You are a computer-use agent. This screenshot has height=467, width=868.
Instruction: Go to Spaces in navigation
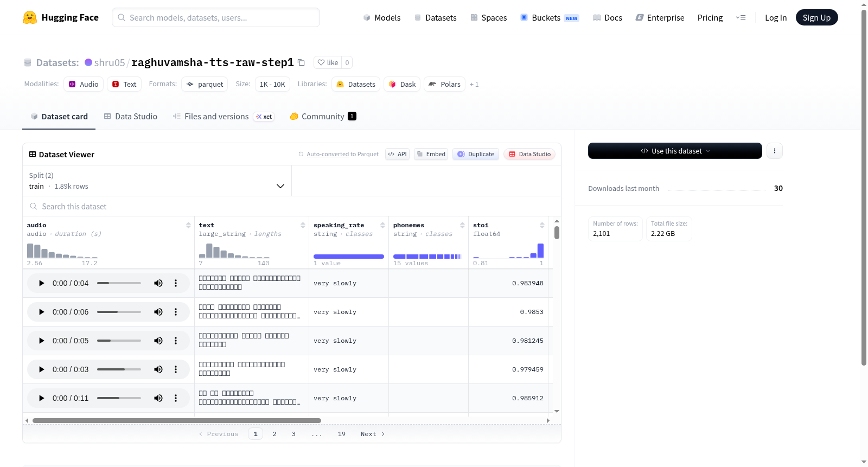(x=488, y=17)
